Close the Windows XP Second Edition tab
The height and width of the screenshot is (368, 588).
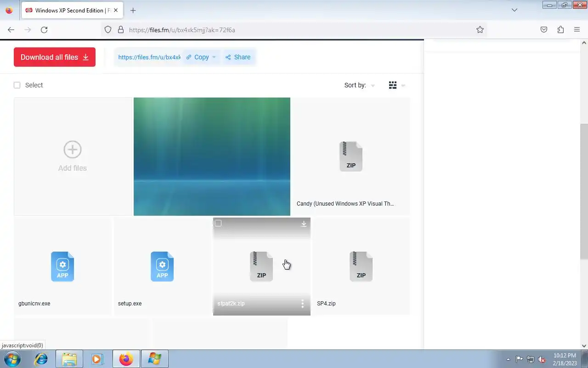tap(116, 10)
